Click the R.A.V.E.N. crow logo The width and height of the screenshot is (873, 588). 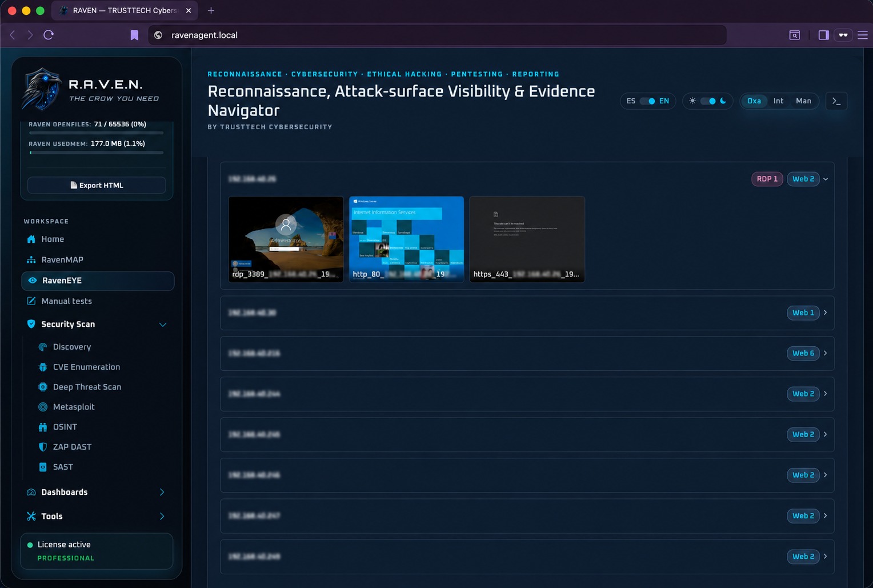(41, 89)
